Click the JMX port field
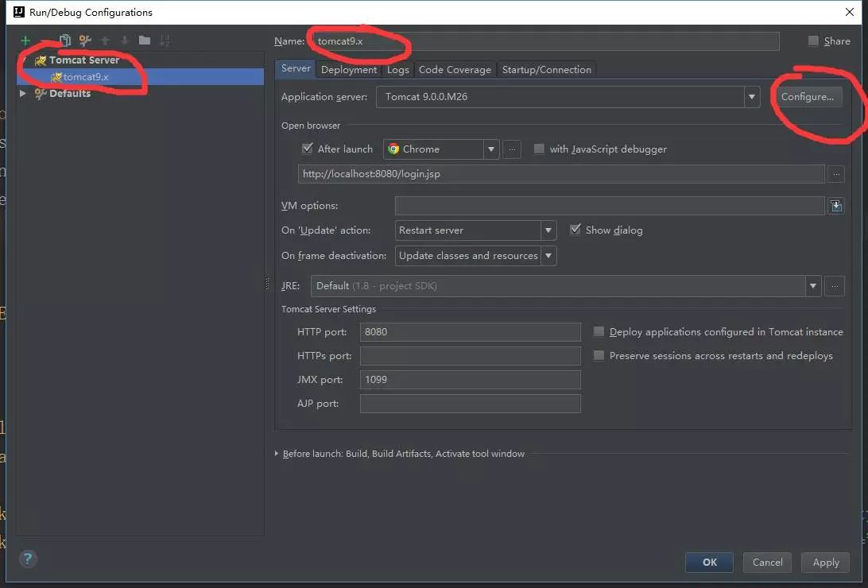Viewport: 868px width, 588px height. coord(470,380)
